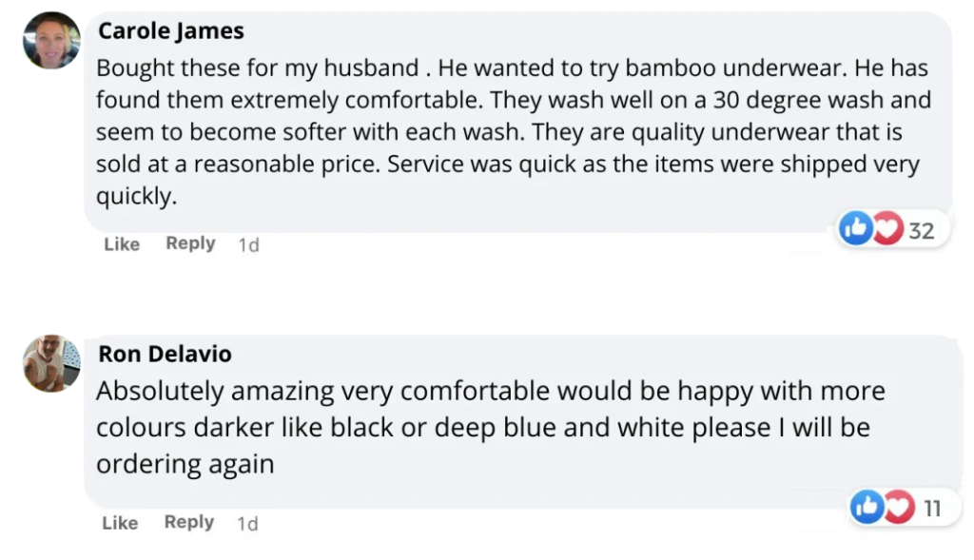Reply to Carole James's comment
Viewport: 974px width, 560px height.
190,243
